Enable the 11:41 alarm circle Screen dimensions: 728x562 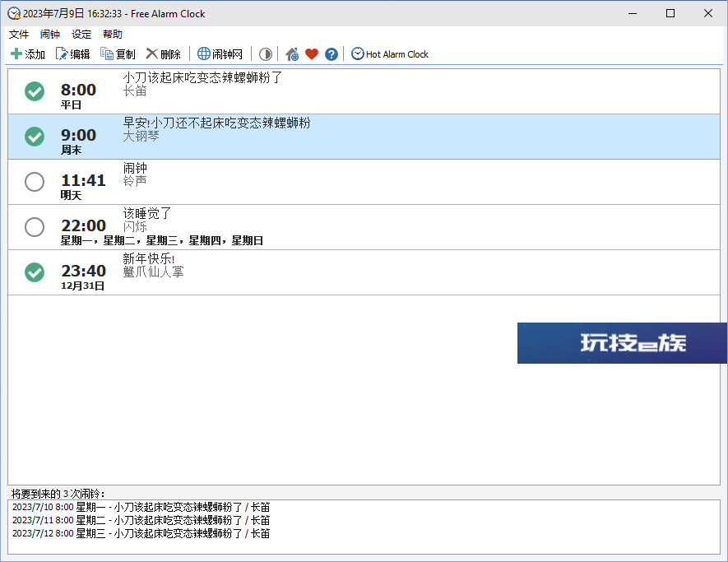tap(35, 182)
